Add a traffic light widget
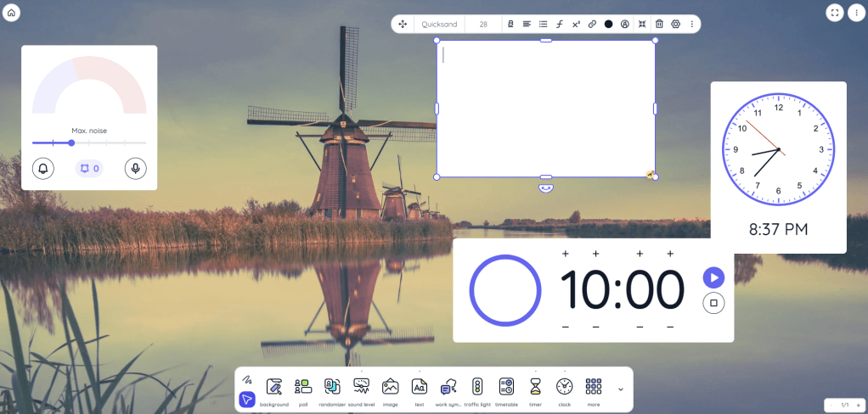This screenshot has height=414, width=868. click(x=477, y=388)
